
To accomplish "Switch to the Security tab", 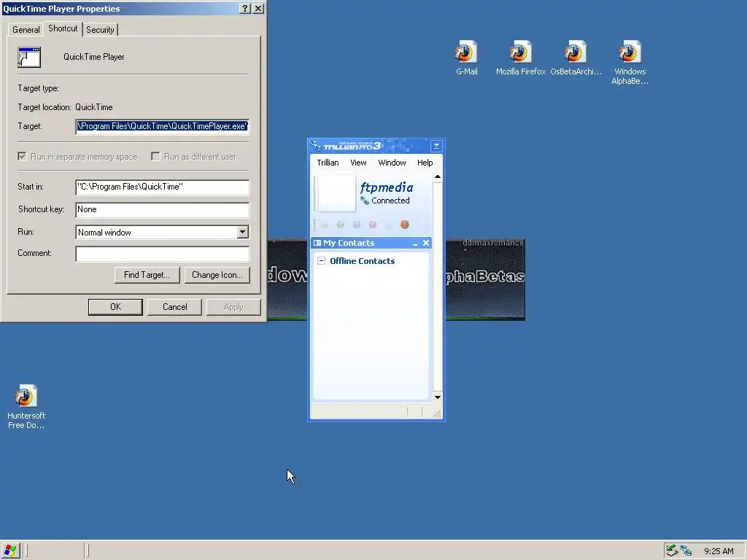I will 100,29.
